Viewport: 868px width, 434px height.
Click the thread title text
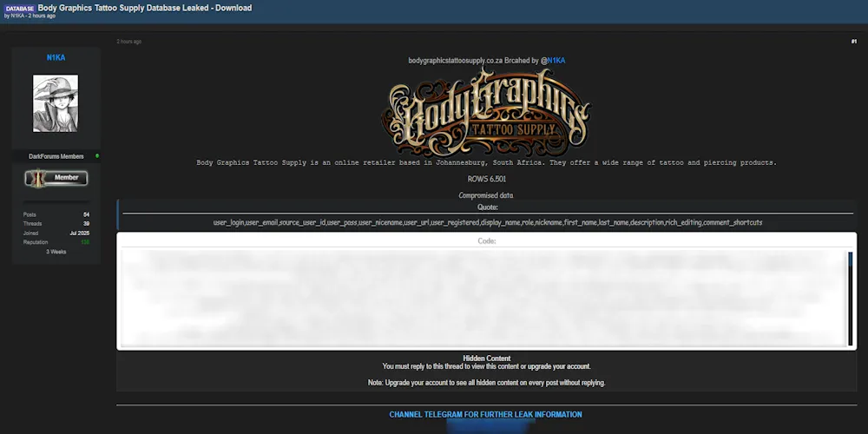tap(145, 8)
